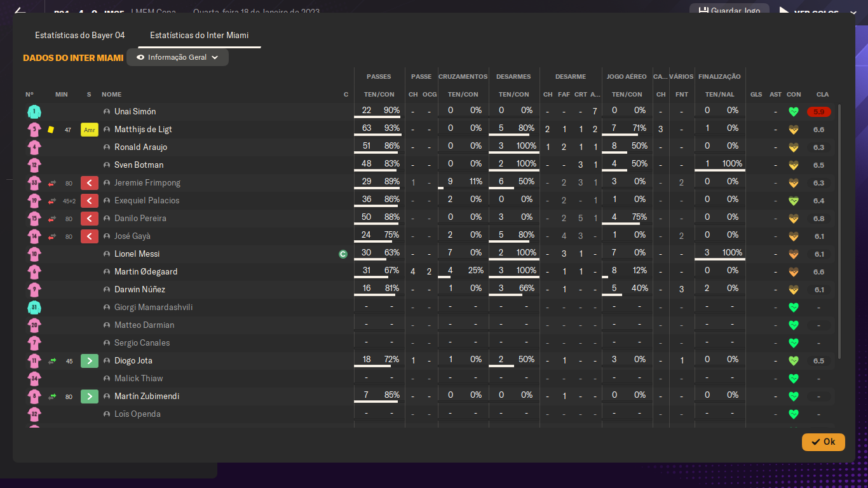This screenshot has height=488, width=868.
Task: Click Martin Ødegaard's condition heart icon
Action: click(793, 272)
